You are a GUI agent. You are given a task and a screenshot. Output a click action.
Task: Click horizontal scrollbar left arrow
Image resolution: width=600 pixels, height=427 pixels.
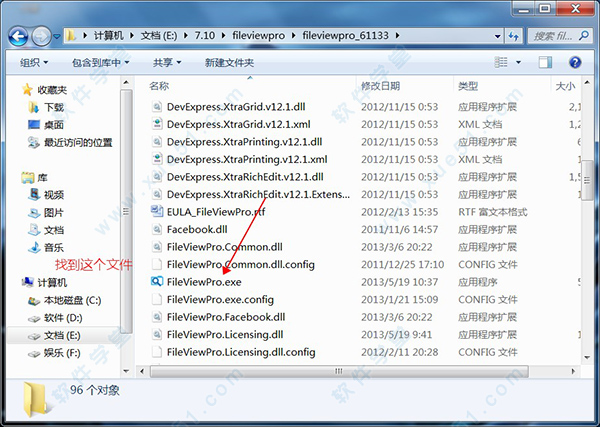click(142, 371)
